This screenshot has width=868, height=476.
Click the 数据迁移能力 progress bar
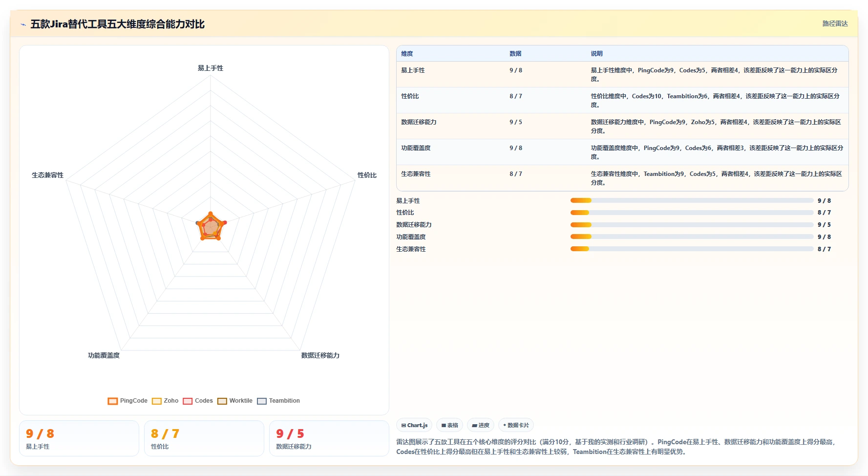pos(692,225)
